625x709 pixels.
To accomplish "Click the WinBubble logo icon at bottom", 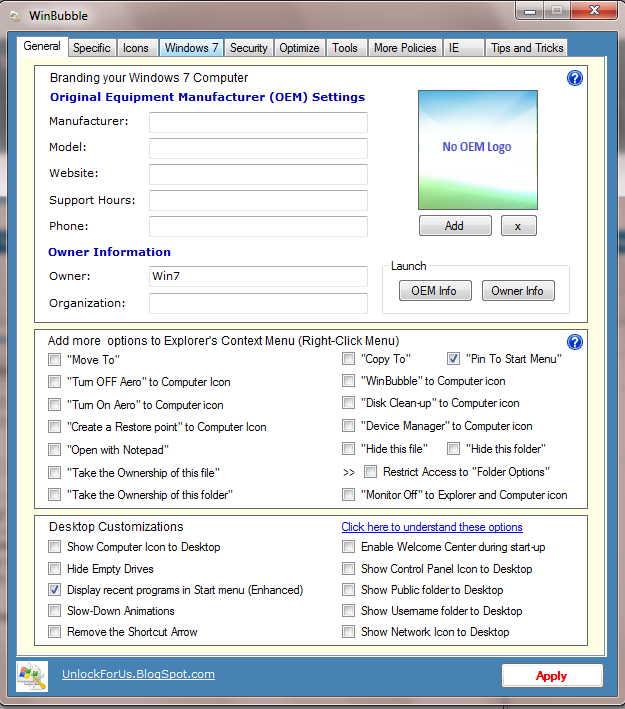I will (32, 676).
